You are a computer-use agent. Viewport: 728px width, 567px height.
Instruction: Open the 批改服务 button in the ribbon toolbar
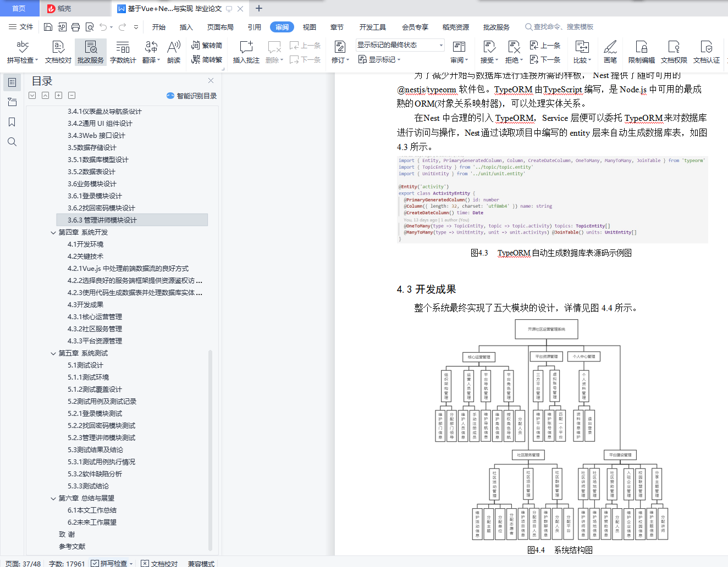tap(91, 52)
